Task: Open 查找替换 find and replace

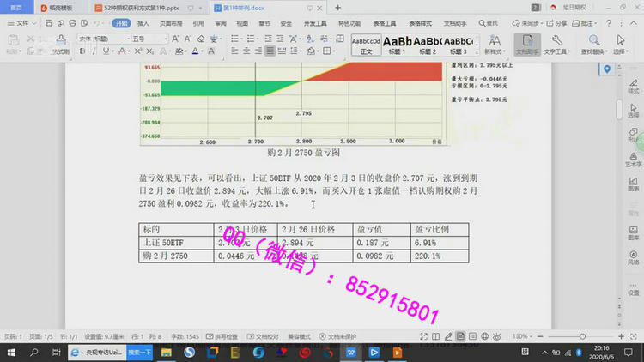Action: [593, 44]
